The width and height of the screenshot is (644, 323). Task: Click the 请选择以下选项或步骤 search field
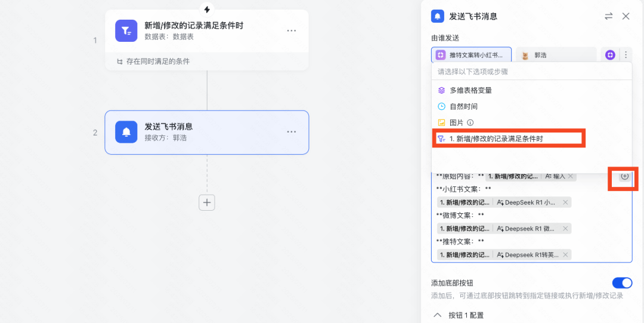(x=531, y=72)
